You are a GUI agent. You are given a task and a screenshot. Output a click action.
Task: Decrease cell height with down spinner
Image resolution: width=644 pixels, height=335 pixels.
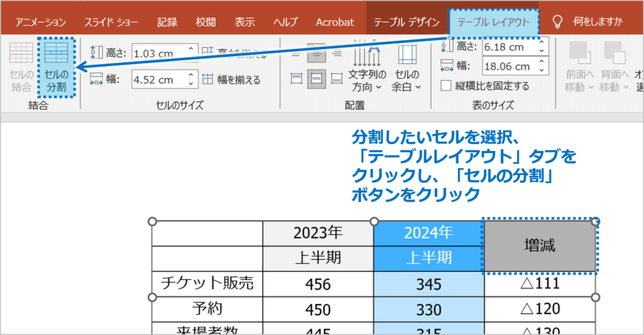point(191,57)
